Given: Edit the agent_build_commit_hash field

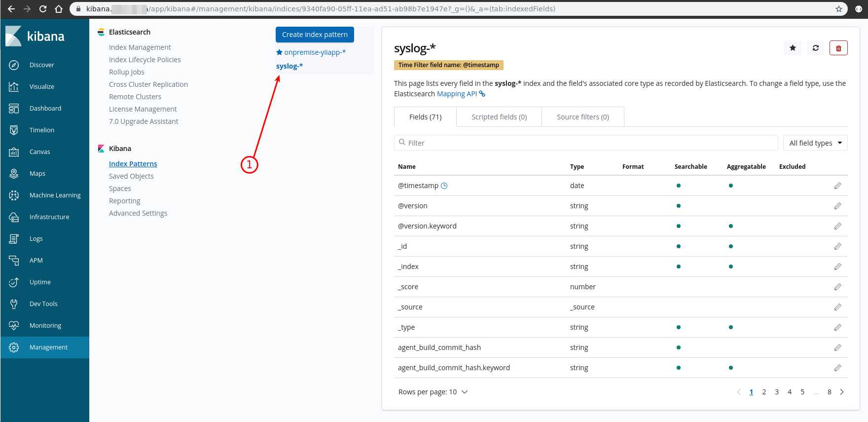Looking at the screenshot, I should click(837, 347).
